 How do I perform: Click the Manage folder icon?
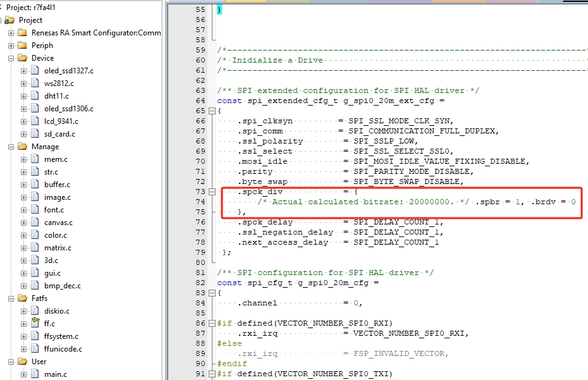pos(23,147)
